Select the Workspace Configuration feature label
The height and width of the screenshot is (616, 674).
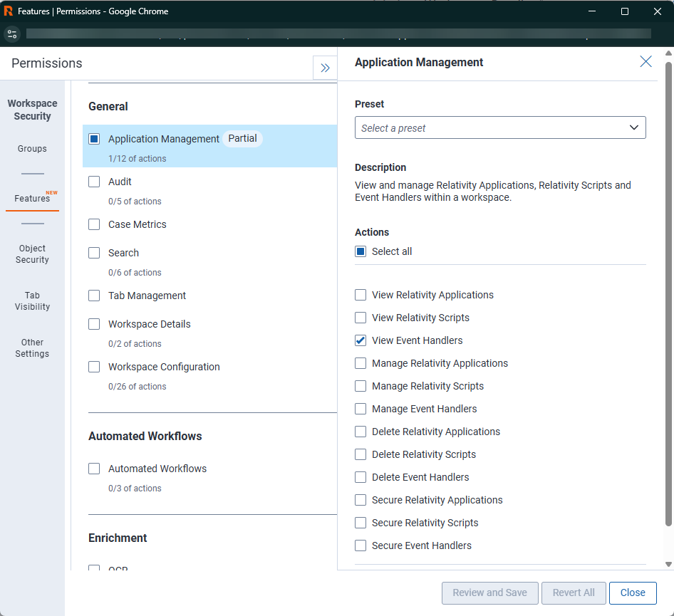point(164,367)
